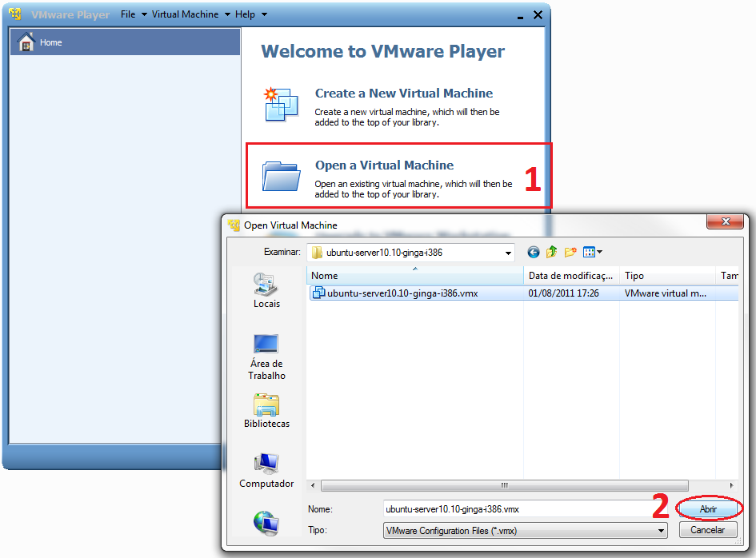Open the File menu
The width and height of the screenshot is (756, 558).
coord(134,14)
